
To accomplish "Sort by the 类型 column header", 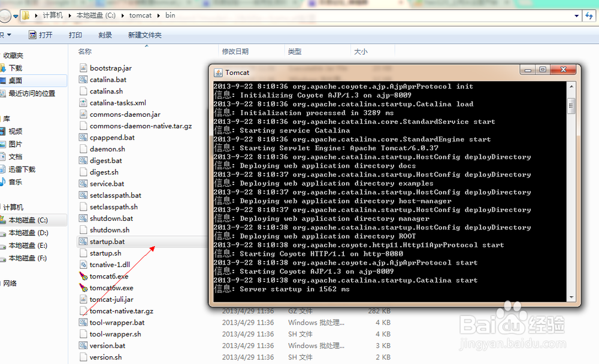I will (295, 51).
